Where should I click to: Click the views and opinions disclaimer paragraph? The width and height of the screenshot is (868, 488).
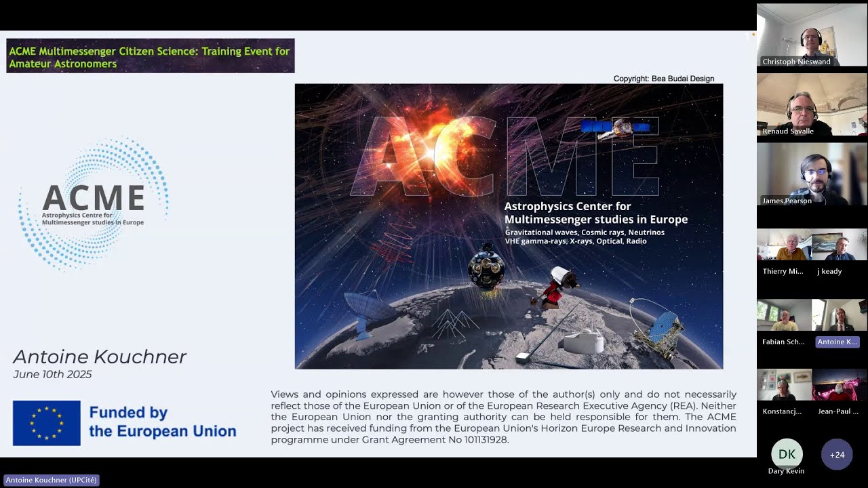(503, 417)
